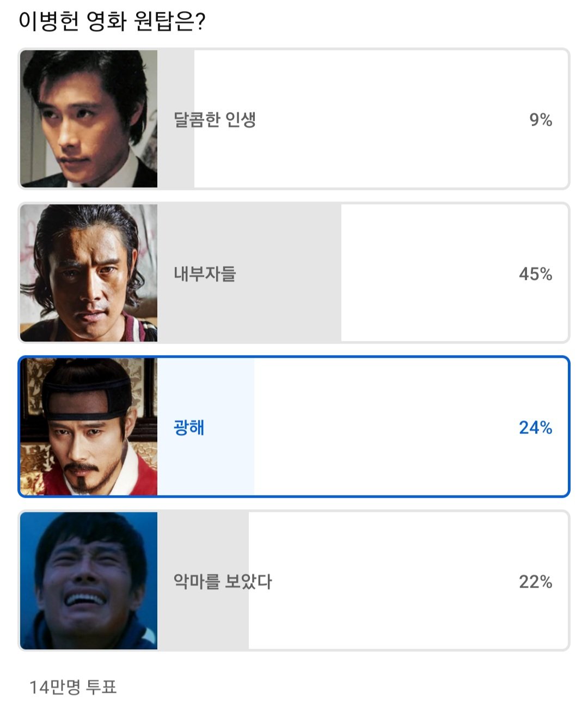Screen dimensions: 588x707
Task: Click the 광해 thumbnail with red robe
Action: 89,426
